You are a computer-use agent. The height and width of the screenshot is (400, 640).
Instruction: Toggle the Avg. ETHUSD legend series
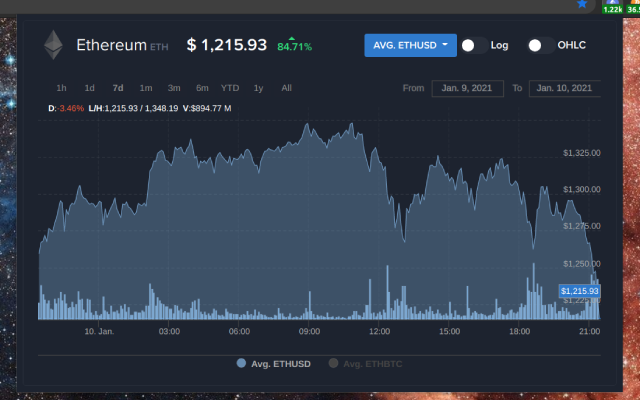[x=273, y=364]
